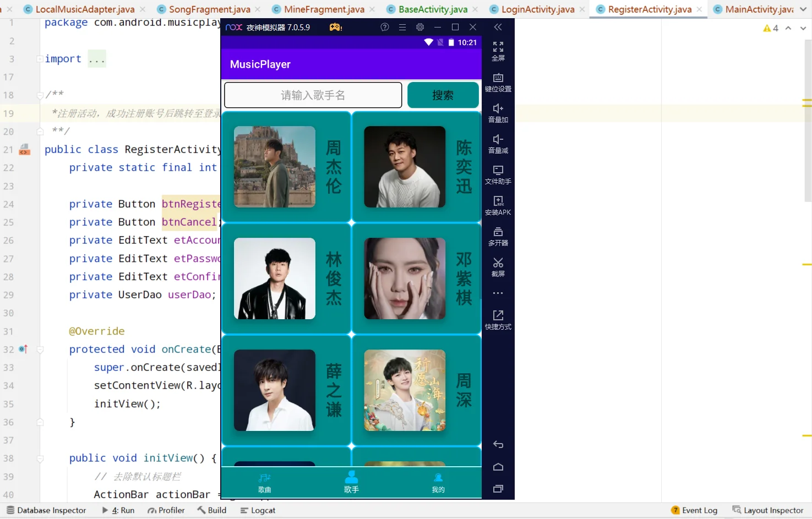The image size is (812, 519).
Task: Take an emulator screenshot (截屏)
Action: click(498, 267)
